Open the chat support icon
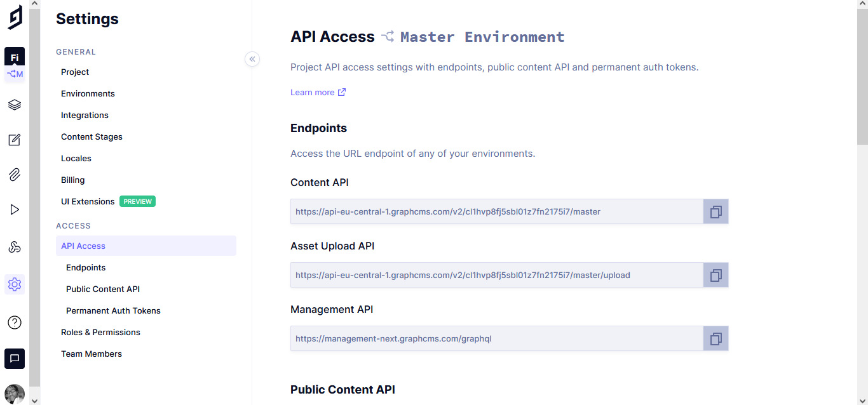868x405 pixels. click(15, 359)
